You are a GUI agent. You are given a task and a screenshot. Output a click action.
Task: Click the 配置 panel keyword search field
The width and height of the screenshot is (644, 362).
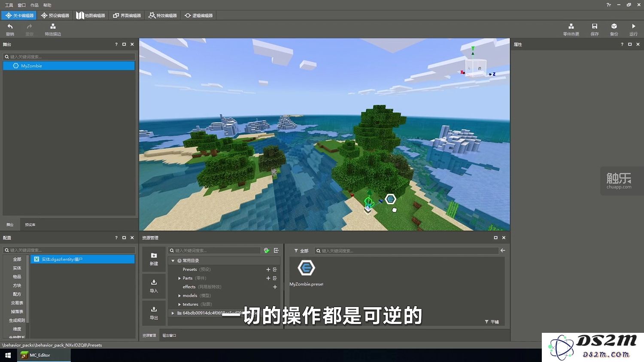point(69,250)
